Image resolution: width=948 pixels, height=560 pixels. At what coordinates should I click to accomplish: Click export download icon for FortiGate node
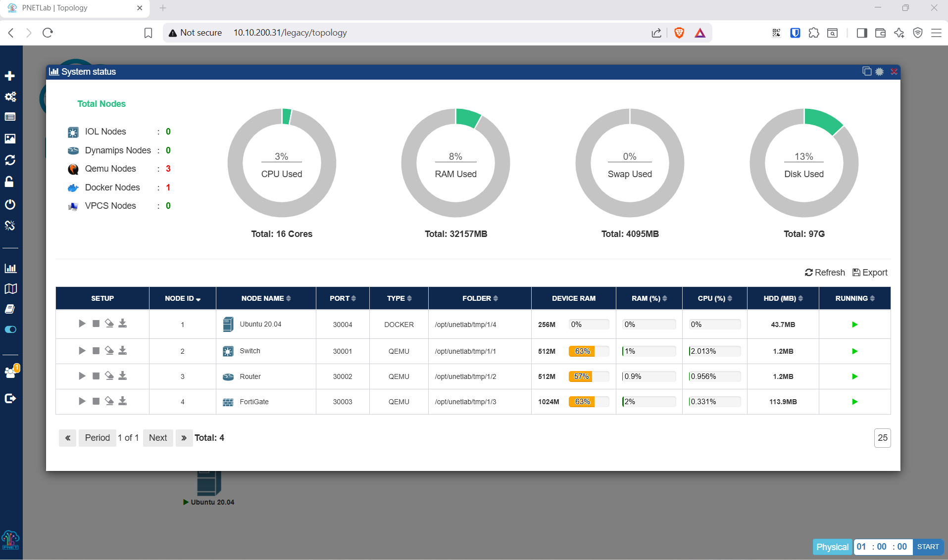pos(123,401)
